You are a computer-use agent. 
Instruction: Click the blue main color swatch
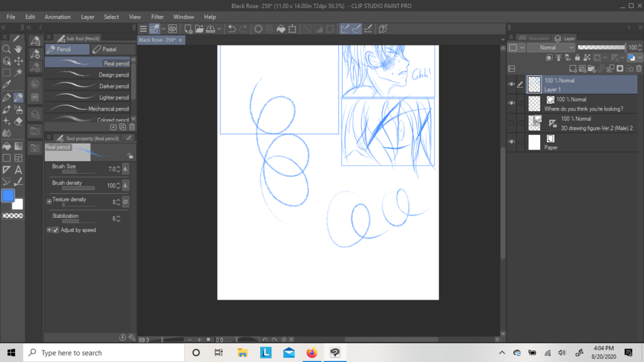[x=8, y=196]
